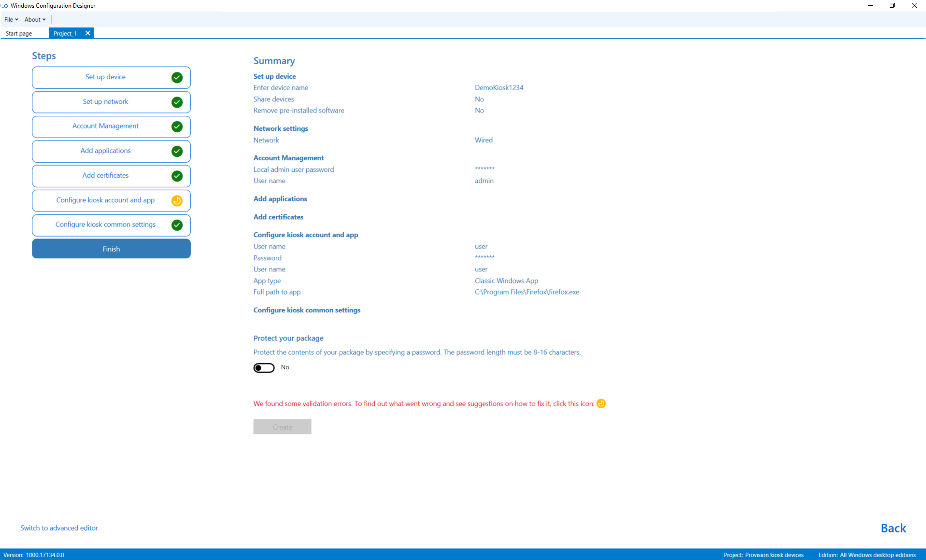Screen dimensions: 926x560
Task: Click the yellow validation error icon after the red message
Action: pyautogui.click(x=601, y=404)
